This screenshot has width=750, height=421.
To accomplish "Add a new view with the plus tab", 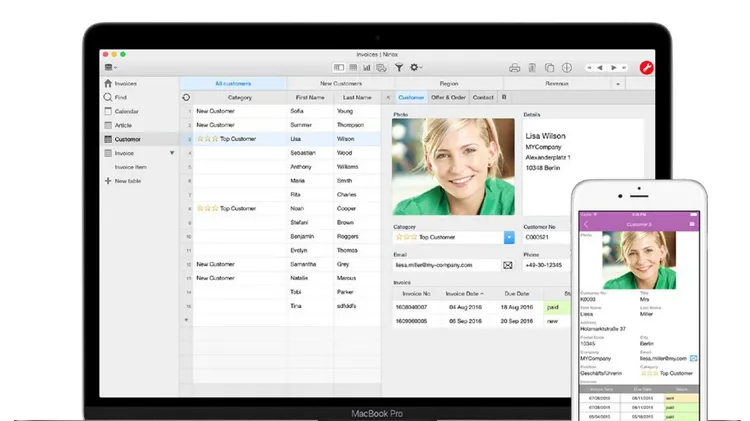I will [x=618, y=84].
